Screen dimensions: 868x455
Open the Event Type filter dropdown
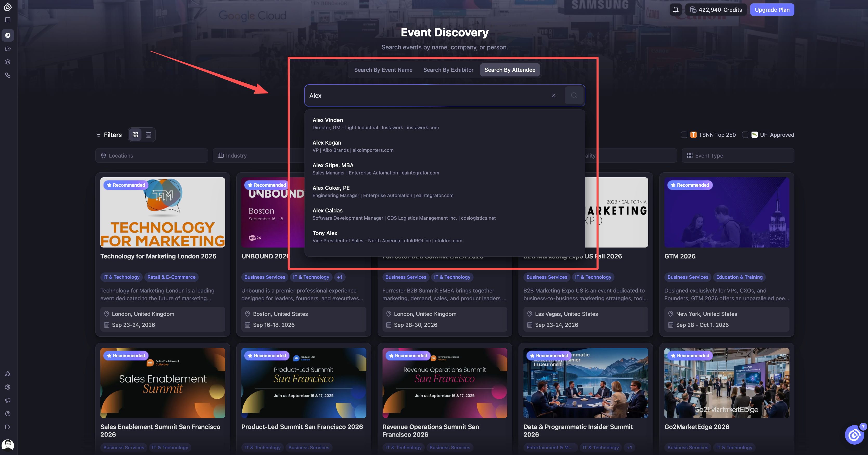coord(738,155)
